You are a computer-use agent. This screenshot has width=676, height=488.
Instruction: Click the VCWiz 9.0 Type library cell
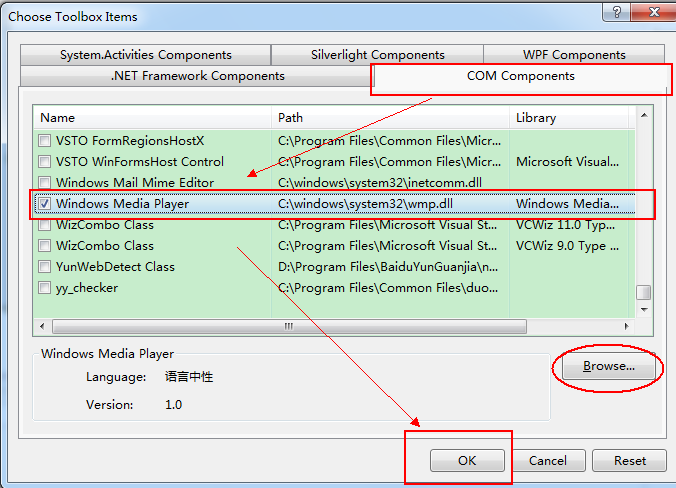[x=567, y=246]
